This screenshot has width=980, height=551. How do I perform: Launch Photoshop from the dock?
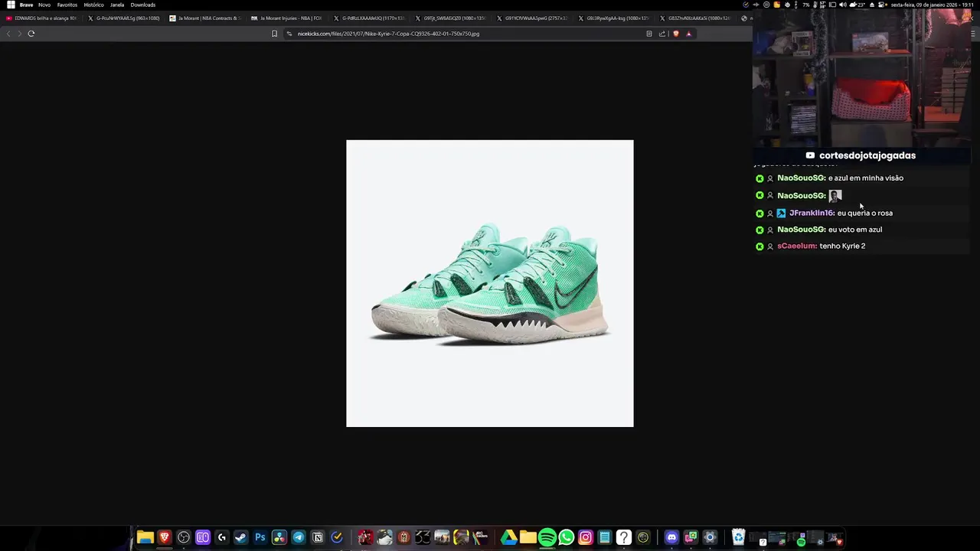click(260, 537)
